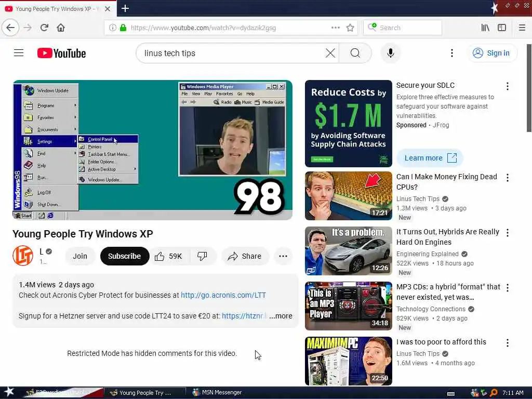532x399 pixels.
Task: Show site information via the info icon
Action: click(112, 28)
